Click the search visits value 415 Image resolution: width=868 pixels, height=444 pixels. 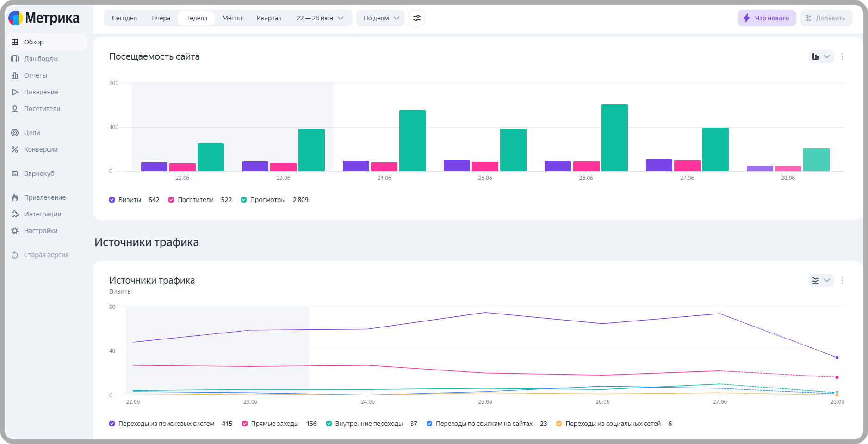coord(227,424)
